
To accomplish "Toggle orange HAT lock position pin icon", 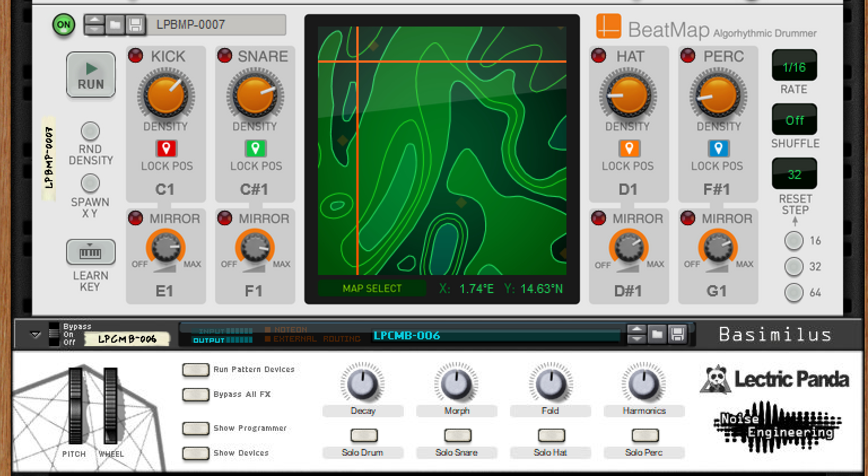I will click(629, 149).
